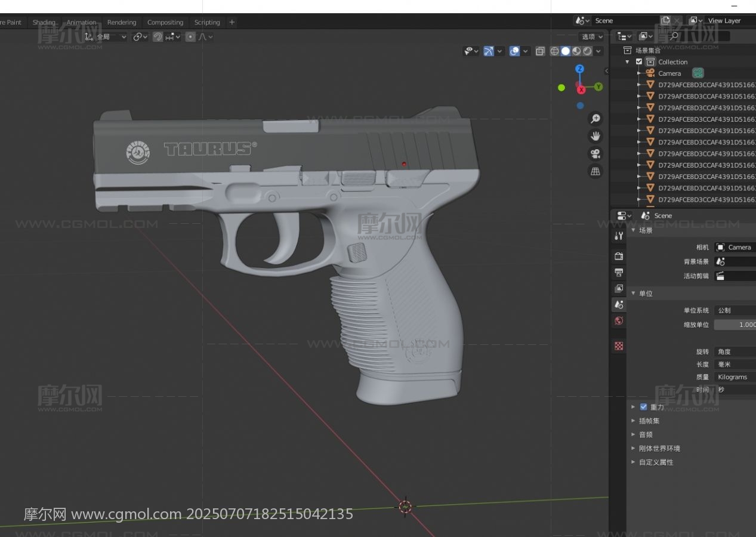Click the new scene copy icon
Image resolution: width=756 pixels, height=537 pixels.
666,20
